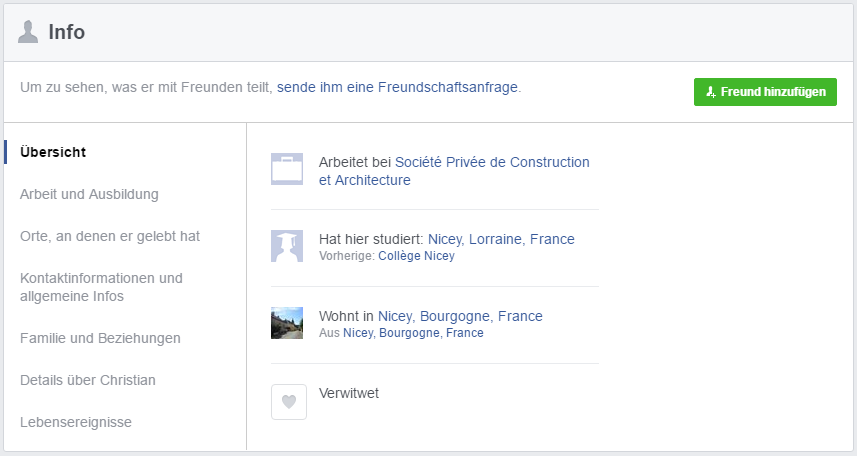Viewport: 857px width, 456px height.
Task: Follow the sende ihm eine Freundschaftsanfrage link
Action: pyautogui.click(x=397, y=87)
